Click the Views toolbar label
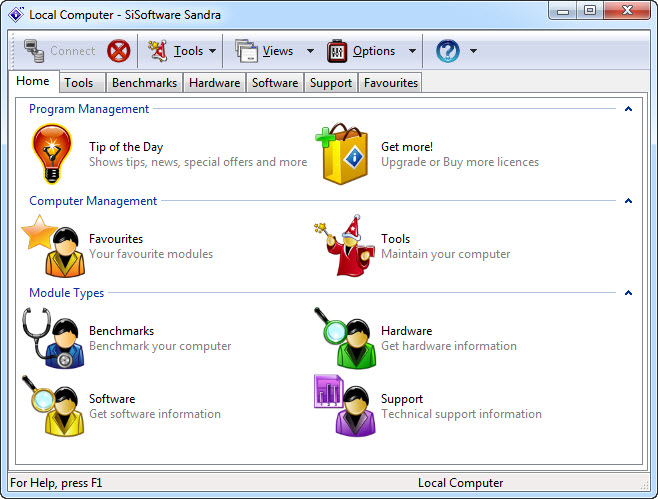 pyautogui.click(x=278, y=51)
